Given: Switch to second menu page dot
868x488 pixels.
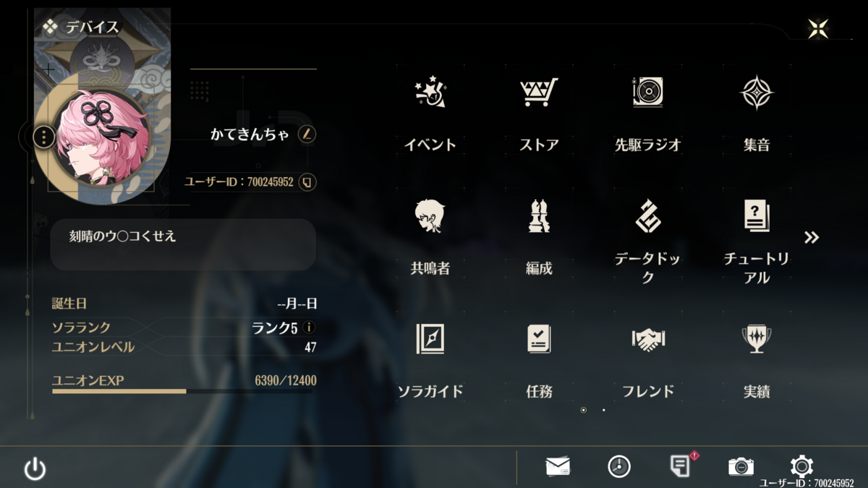Looking at the screenshot, I should [x=604, y=410].
